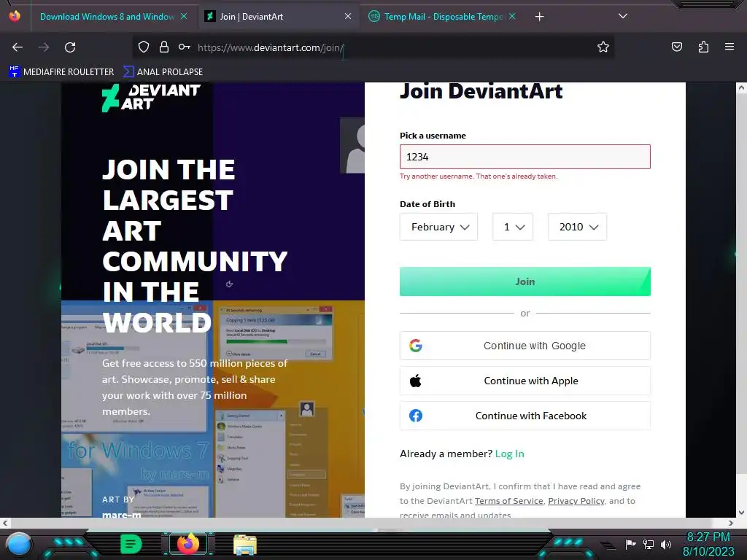
Task: Bookmark this page with the star
Action: (603, 47)
